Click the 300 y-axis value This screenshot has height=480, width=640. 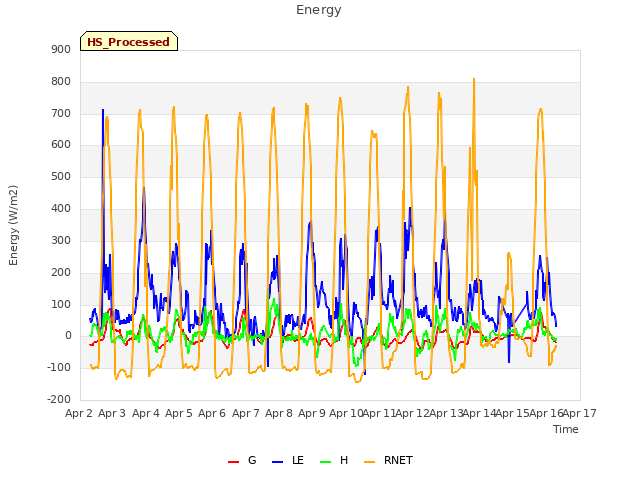tap(61, 240)
